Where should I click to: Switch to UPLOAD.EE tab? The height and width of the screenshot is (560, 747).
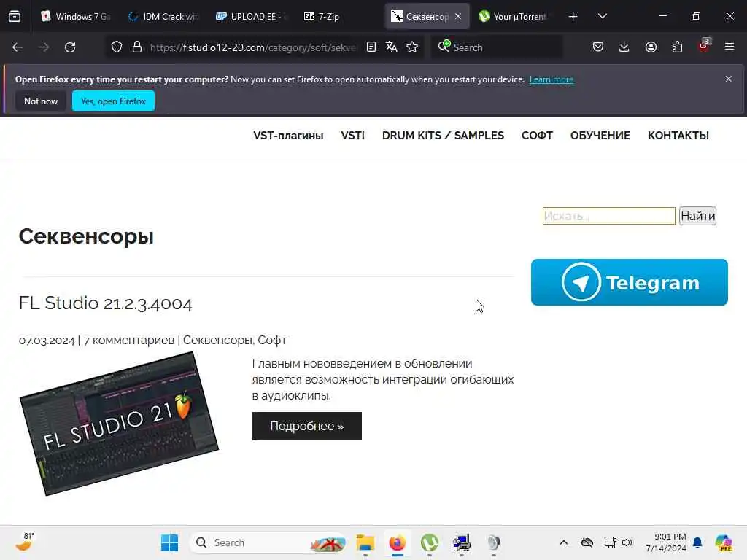click(251, 17)
